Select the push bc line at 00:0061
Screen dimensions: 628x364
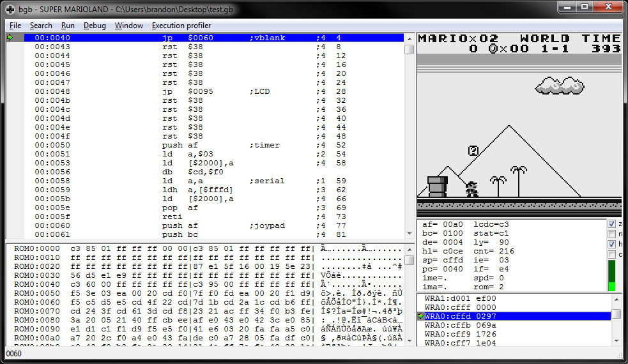tap(214, 234)
